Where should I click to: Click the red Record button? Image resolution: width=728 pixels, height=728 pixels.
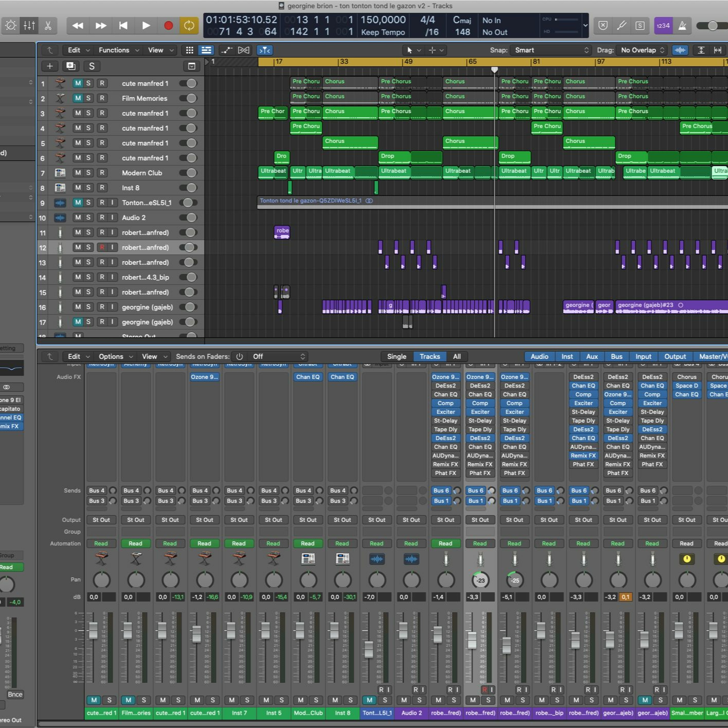pos(168,26)
